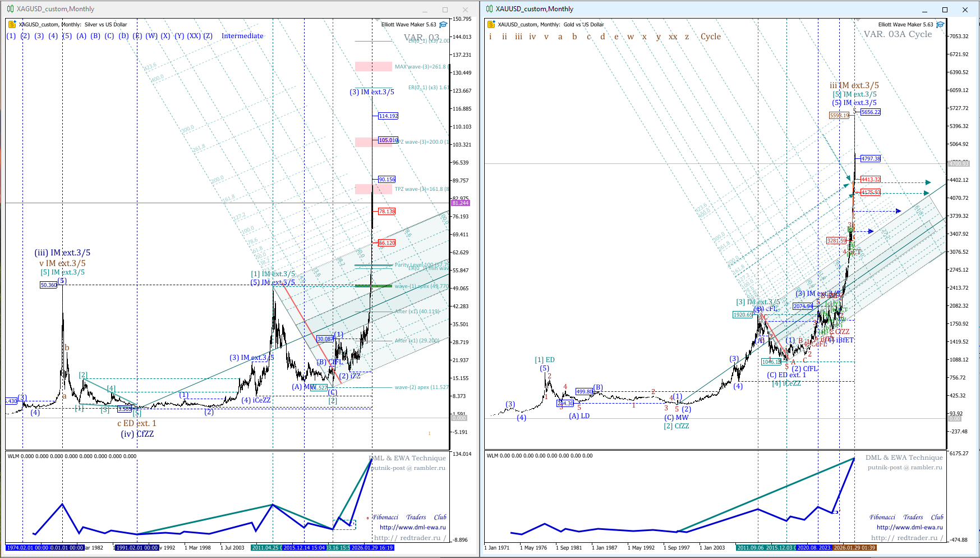Select the (W) wave label on the silver chart

[x=151, y=36]
